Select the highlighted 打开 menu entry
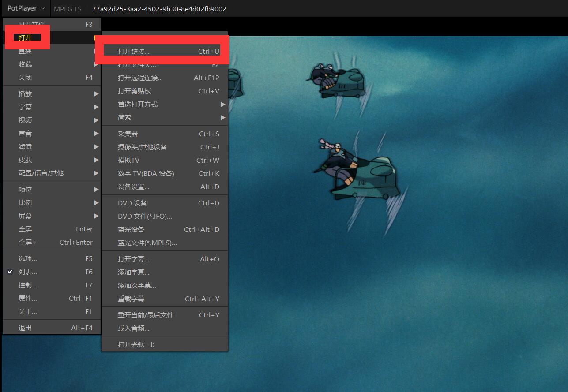The height and width of the screenshot is (392, 568). point(52,38)
